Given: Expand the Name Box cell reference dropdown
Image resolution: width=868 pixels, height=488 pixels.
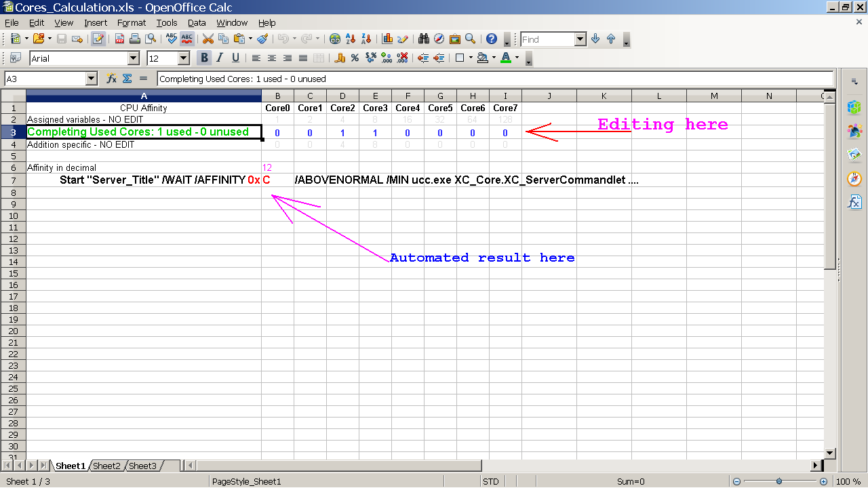Looking at the screenshot, I should coord(92,79).
